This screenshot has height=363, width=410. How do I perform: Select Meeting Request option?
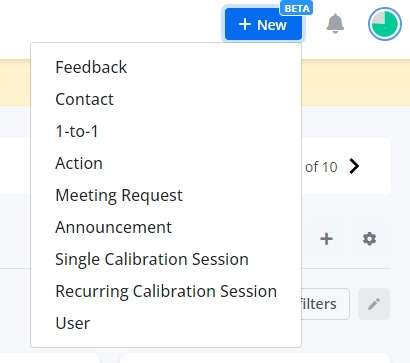click(119, 195)
